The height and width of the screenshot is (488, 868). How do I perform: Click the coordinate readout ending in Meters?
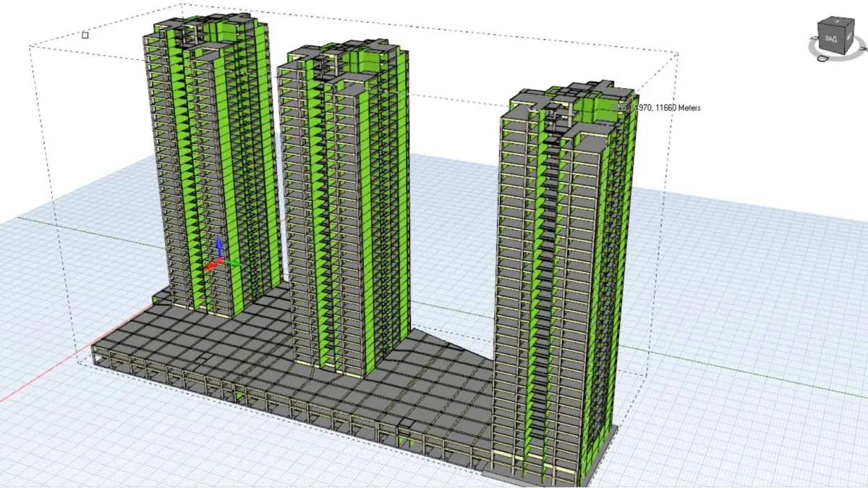coord(657,108)
